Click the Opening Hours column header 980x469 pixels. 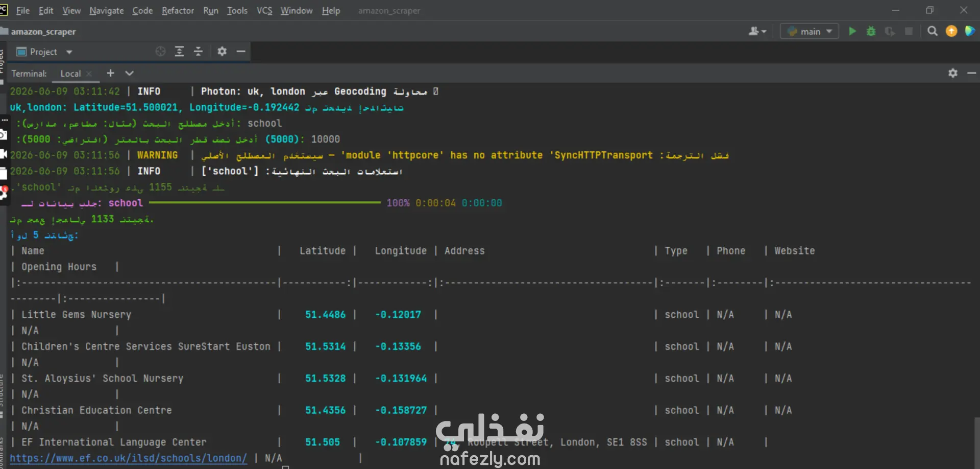point(59,266)
